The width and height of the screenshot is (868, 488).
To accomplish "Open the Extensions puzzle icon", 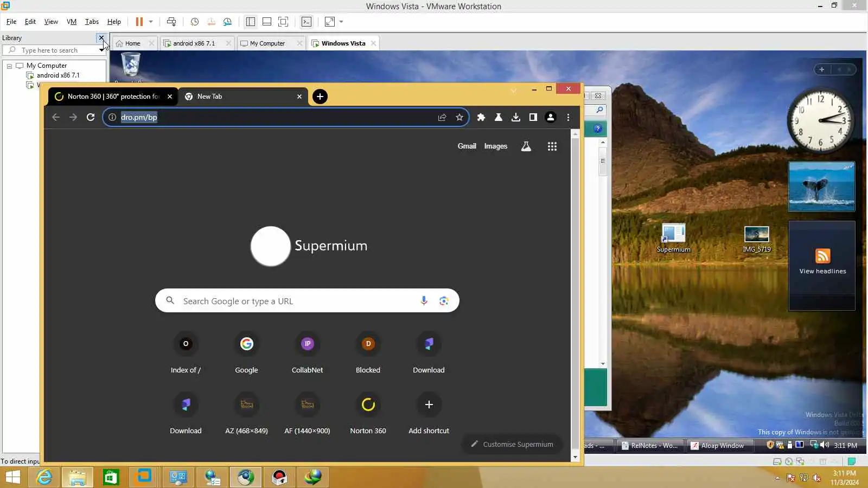I will pos(481,117).
